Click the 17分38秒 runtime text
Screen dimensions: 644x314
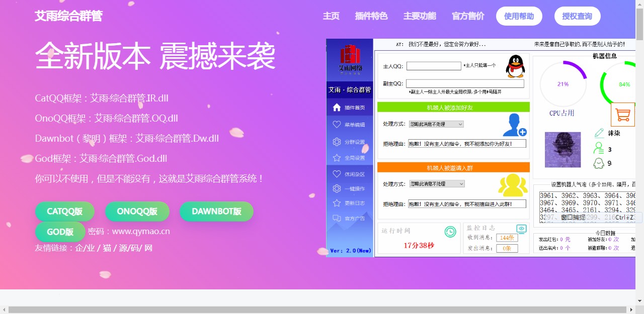(419, 246)
